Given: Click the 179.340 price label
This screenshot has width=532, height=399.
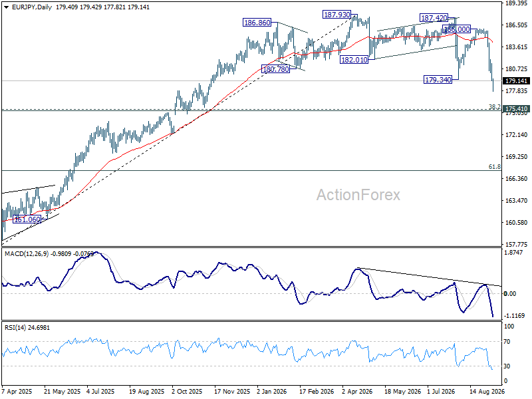Looking at the screenshot, I should 438,80.
